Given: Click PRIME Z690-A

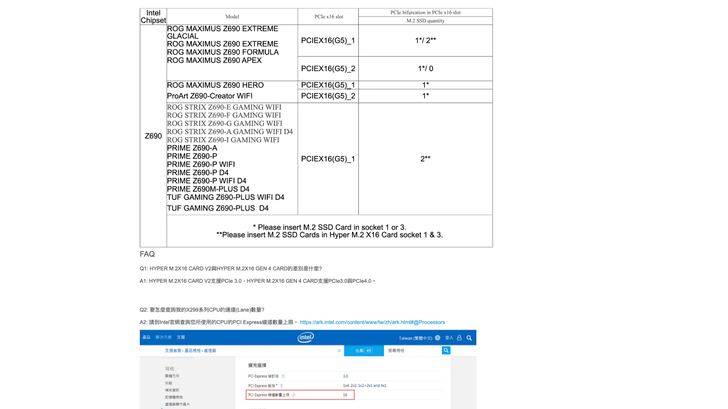Looking at the screenshot, I should pos(192,148).
